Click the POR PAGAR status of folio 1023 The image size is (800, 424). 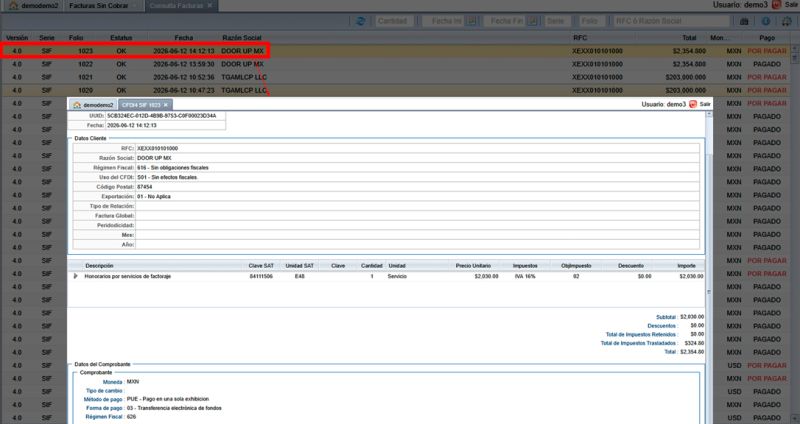coord(767,51)
